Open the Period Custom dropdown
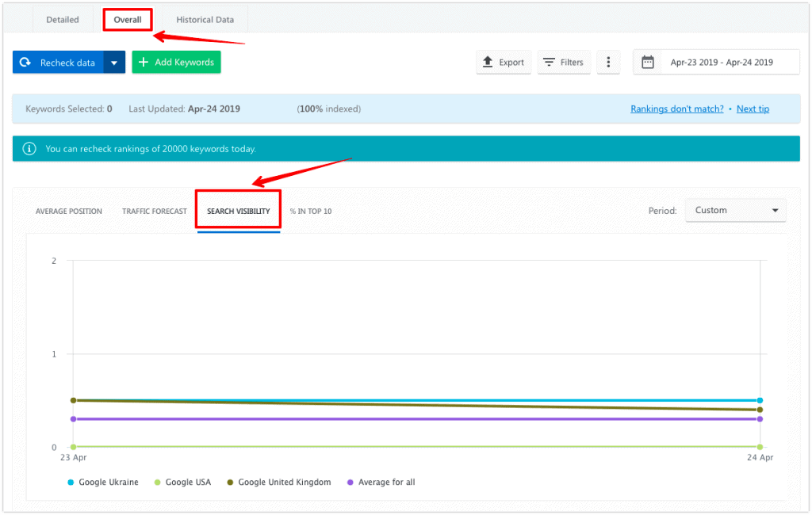The image size is (812, 515). pyautogui.click(x=735, y=210)
